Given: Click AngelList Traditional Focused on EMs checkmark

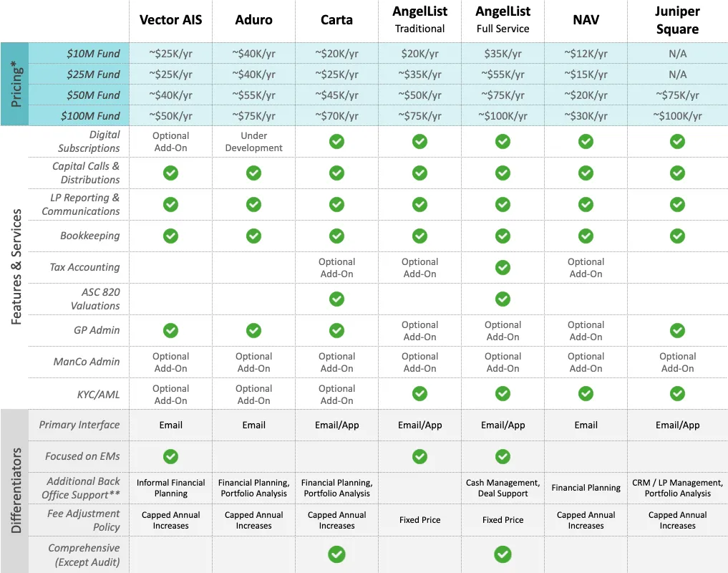Looking at the screenshot, I should 419,456.
